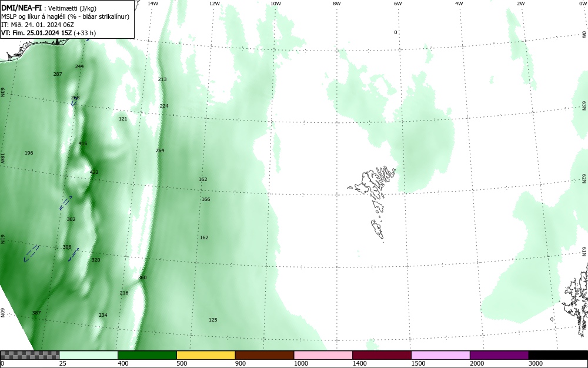Click the 25 legend tick label
This screenshot has width=588, height=368.
coord(63,363)
